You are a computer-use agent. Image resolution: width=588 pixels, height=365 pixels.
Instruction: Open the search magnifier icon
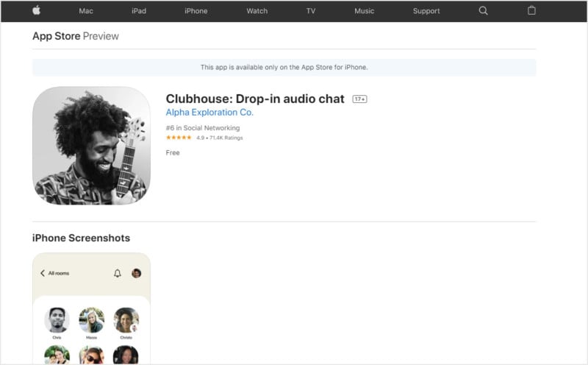click(x=484, y=10)
